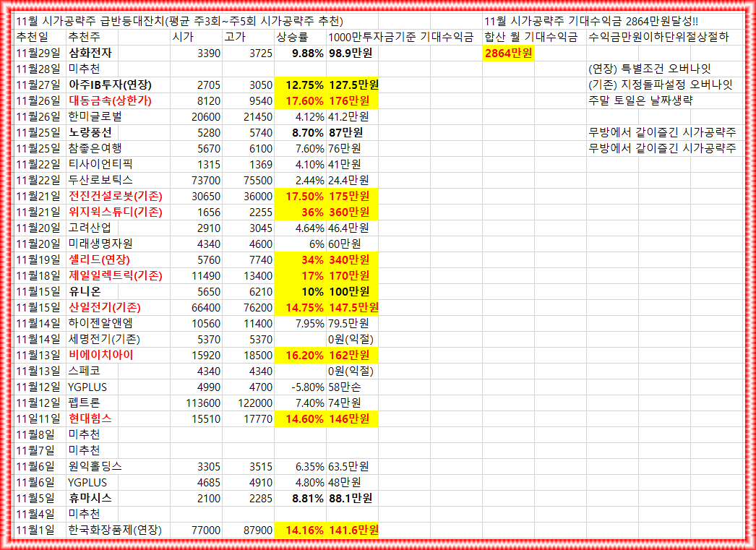Click the 11월8일 date cell
This screenshot has width=756, height=550.
(x=40, y=434)
